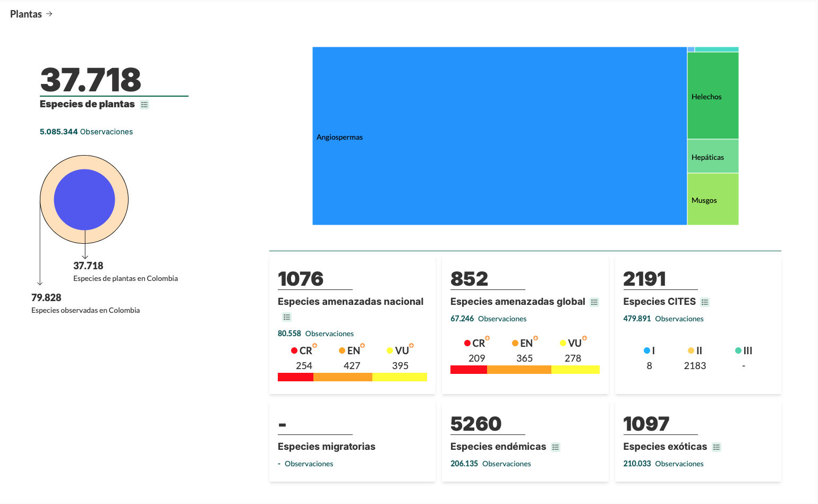818x504 pixels.
Task: Expand the global VU category plus icon
Action: pos(584,338)
